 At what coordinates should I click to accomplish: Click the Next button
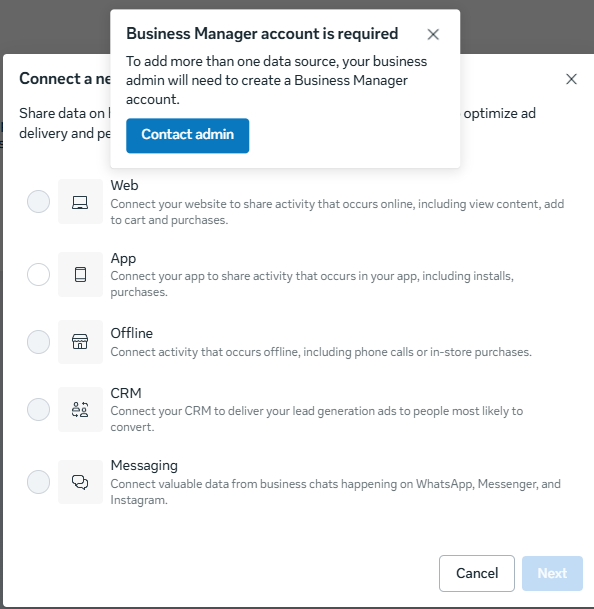click(x=552, y=573)
